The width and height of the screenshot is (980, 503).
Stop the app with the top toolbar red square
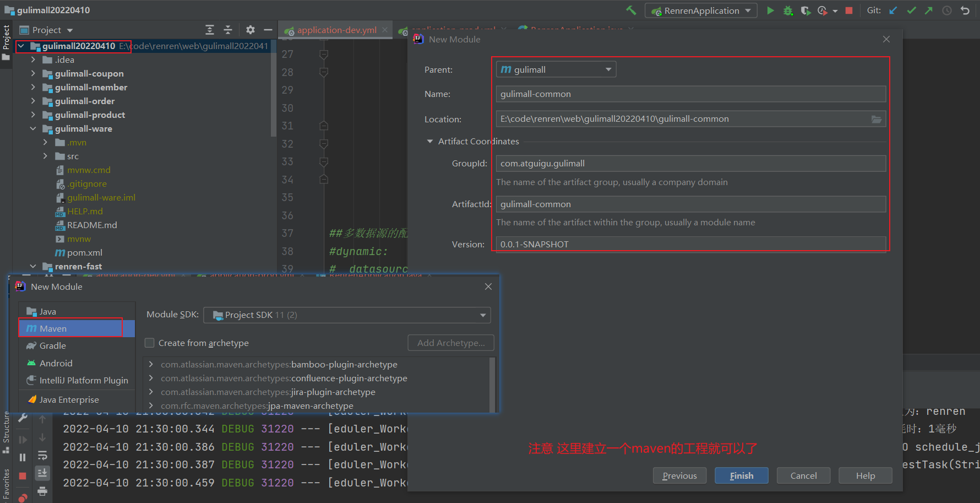click(x=849, y=10)
